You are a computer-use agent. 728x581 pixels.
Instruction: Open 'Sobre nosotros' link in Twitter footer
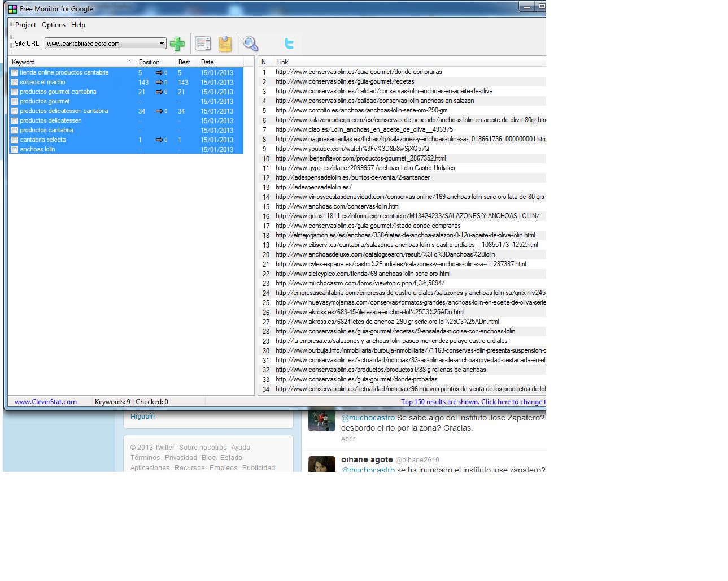pyautogui.click(x=203, y=448)
